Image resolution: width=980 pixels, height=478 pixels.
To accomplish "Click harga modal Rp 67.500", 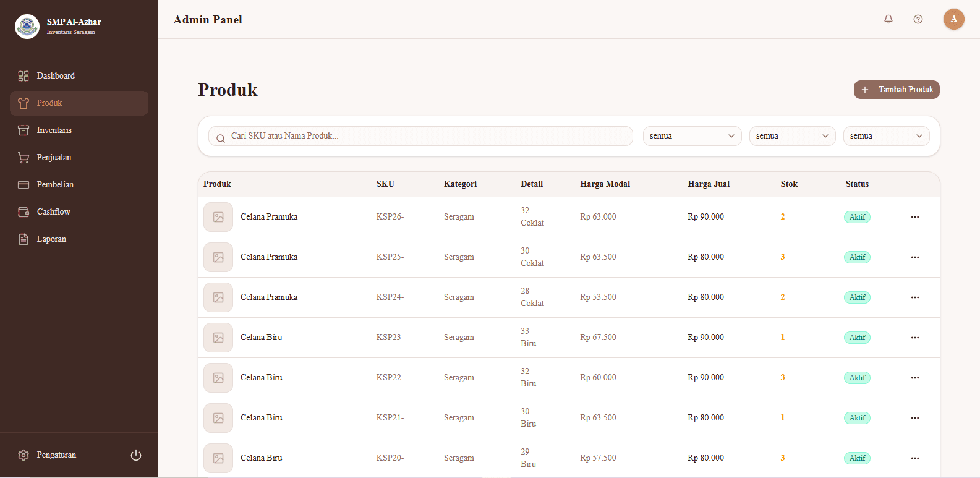I will 598,338.
